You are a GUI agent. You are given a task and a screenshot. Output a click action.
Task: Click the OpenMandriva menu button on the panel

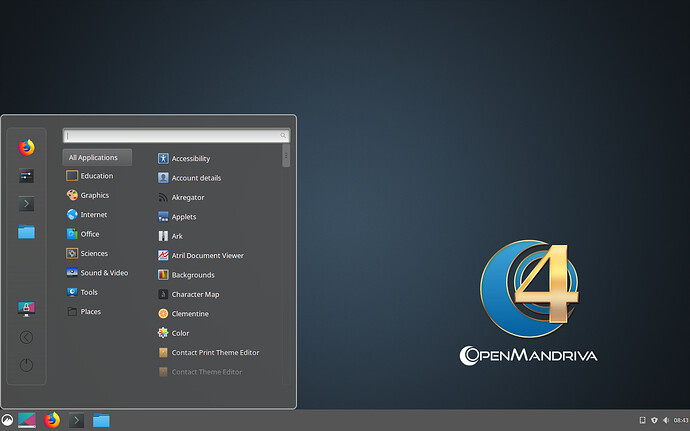[7, 420]
